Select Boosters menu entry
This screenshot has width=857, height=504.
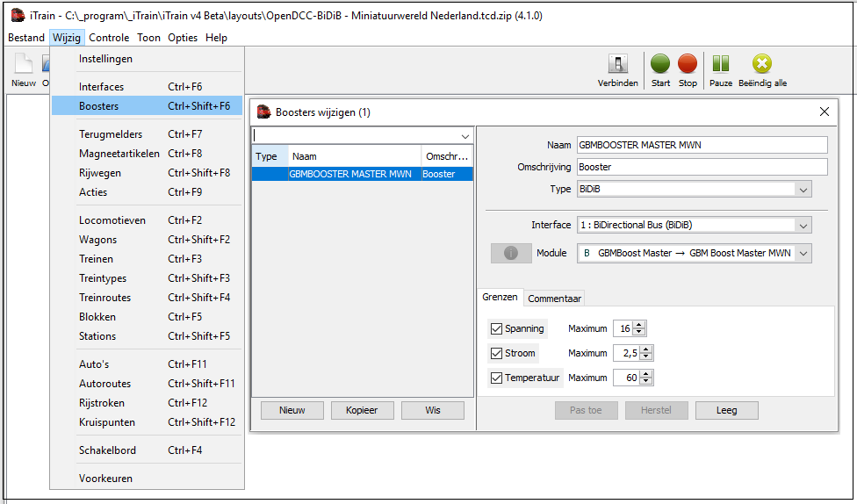pyautogui.click(x=147, y=106)
